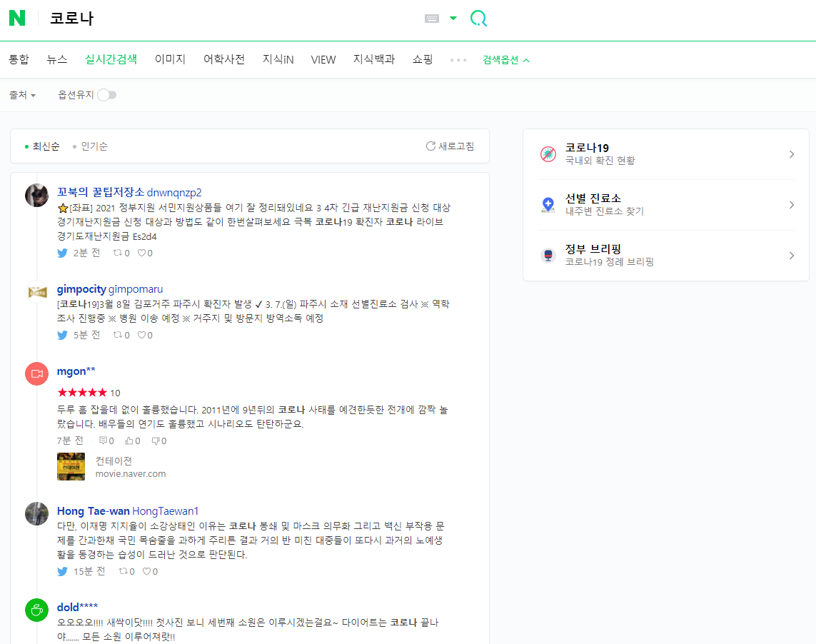This screenshot has height=644, width=816.
Task: Click the green search magnifier icon
Action: (478, 19)
